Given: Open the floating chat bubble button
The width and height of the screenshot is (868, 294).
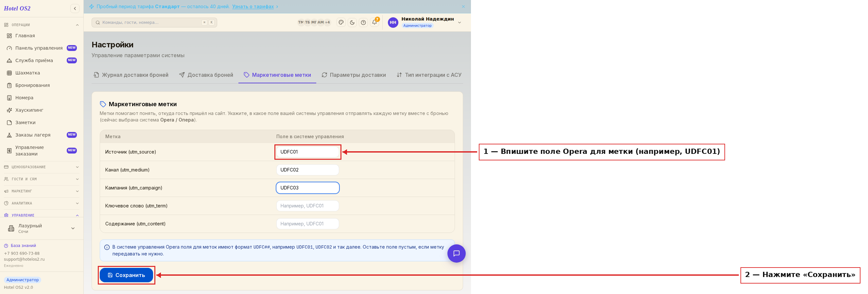Looking at the screenshot, I should [456, 253].
